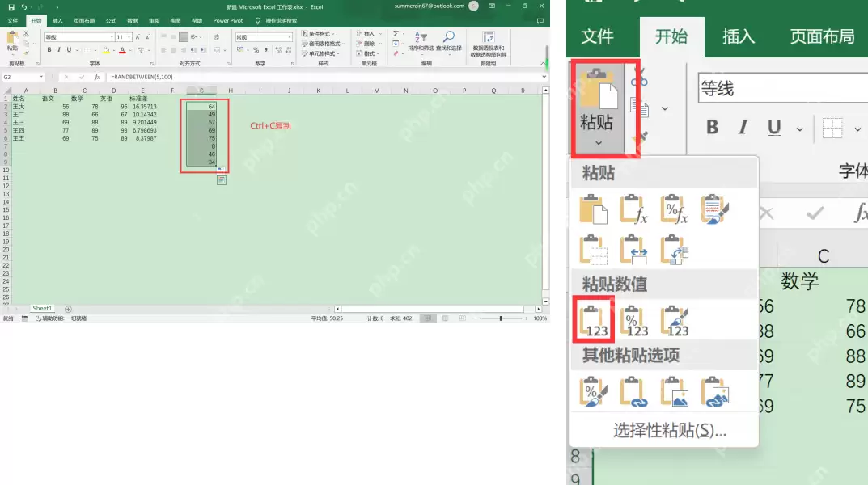Switch to 插入 tab in enlarged ribbon view
This screenshot has width=868, height=485.
pyautogui.click(x=739, y=36)
